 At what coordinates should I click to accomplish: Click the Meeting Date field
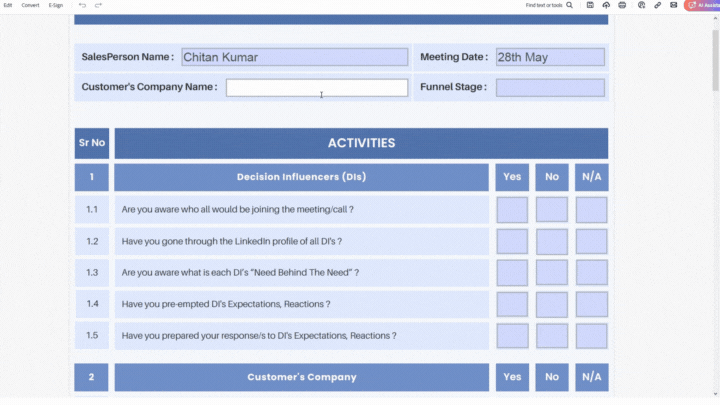pos(550,57)
